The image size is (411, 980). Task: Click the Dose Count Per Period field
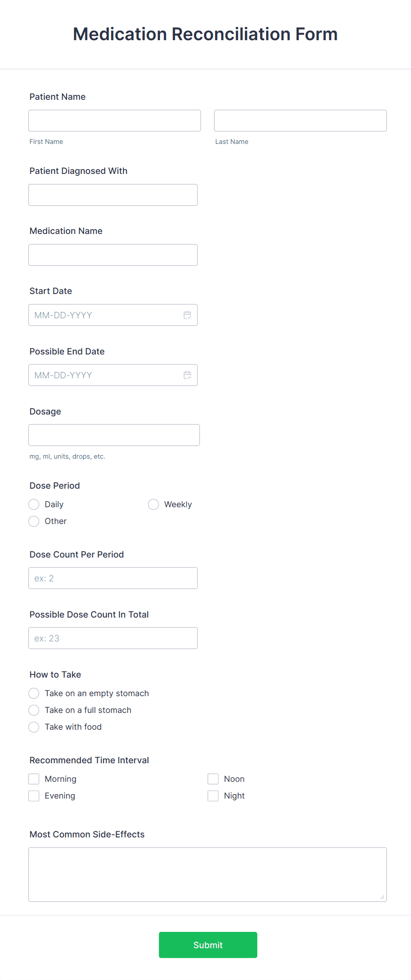pyautogui.click(x=113, y=577)
